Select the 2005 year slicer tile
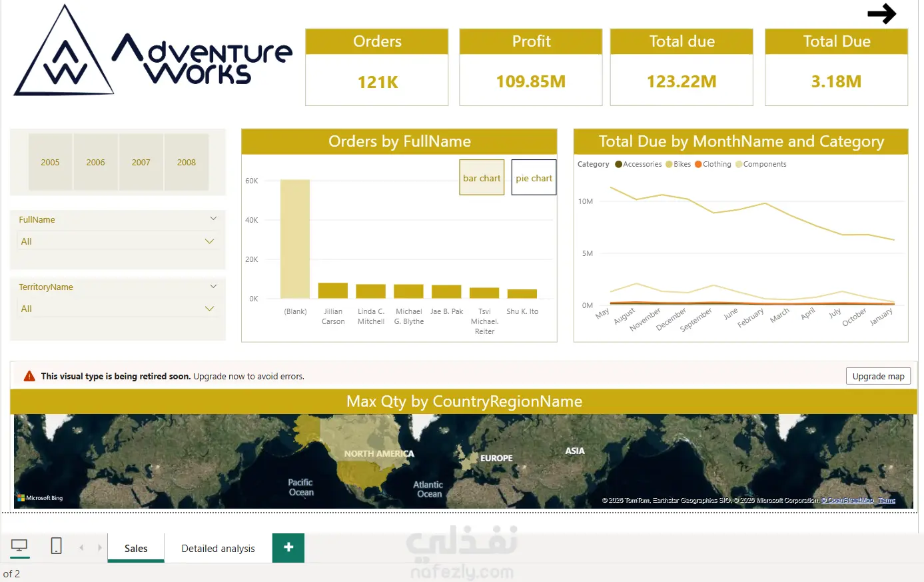This screenshot has width=924, height=582. click(51, 162)
